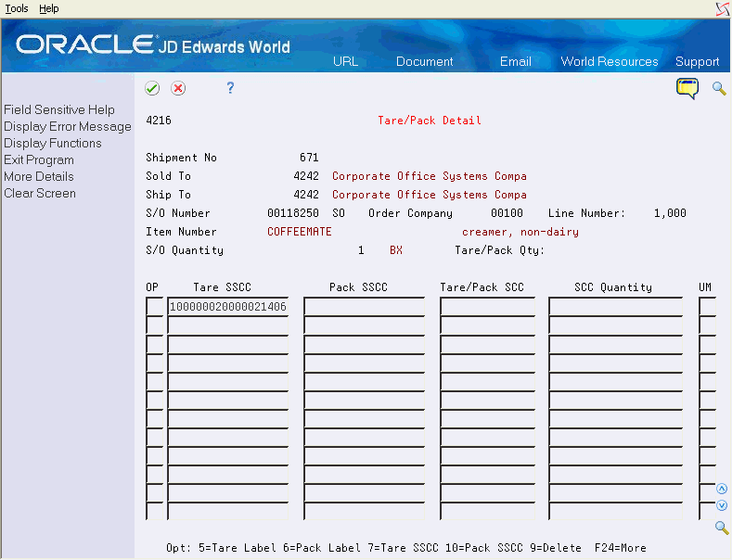
Task: Click the 9=Delete option text
Action: [x=556, y=547]
